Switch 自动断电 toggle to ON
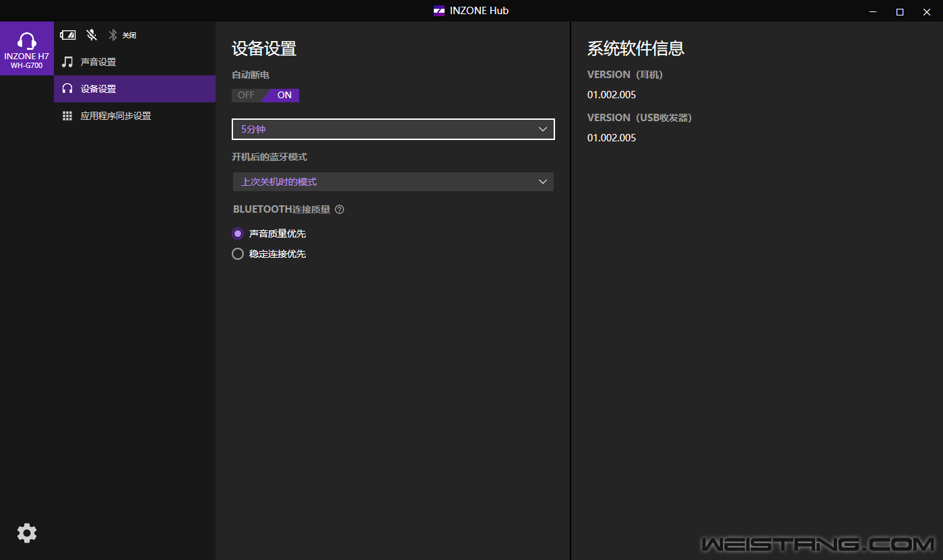The height and width of the screenshot is (560, 943). point(284,95)
